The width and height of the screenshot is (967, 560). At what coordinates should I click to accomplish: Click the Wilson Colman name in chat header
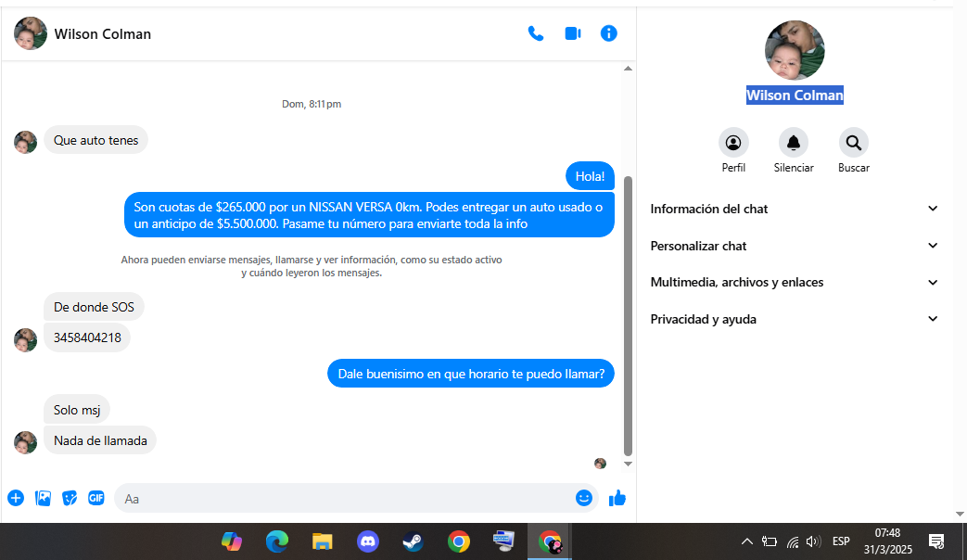(102, 34)
